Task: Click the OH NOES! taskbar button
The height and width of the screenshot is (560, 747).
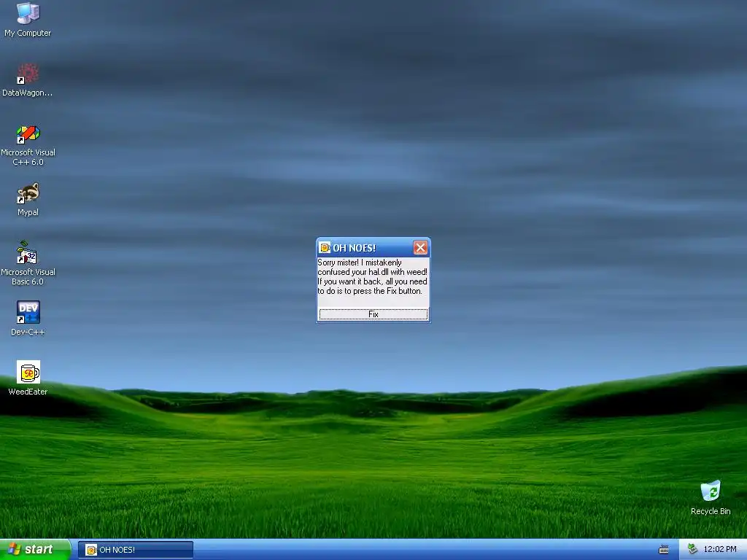Action: (x=135, y=550)
